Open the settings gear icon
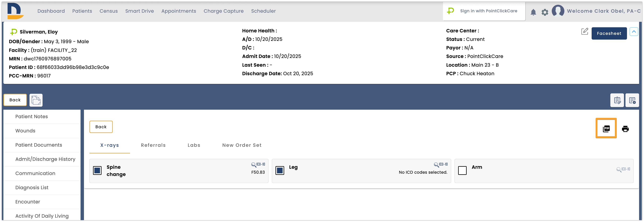This screenshot has width=644, height=222. click(545, 12)
